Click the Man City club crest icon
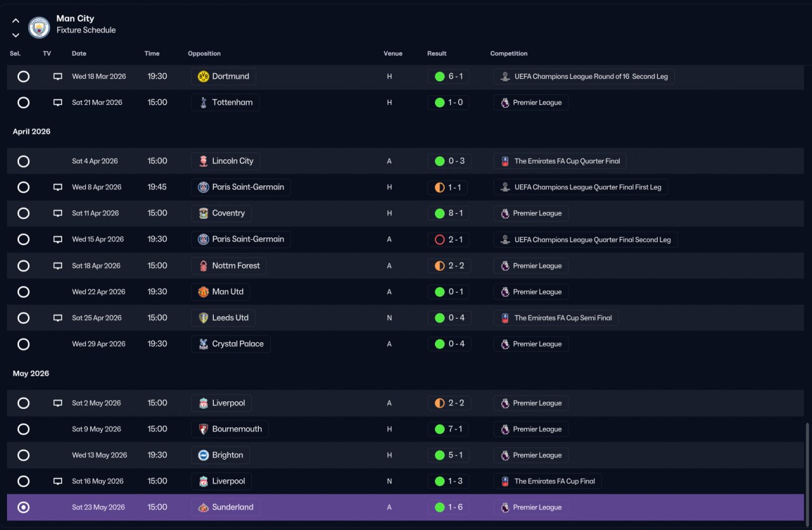The width and height of the screenshot is (812, 530). [x=39, y=27]
